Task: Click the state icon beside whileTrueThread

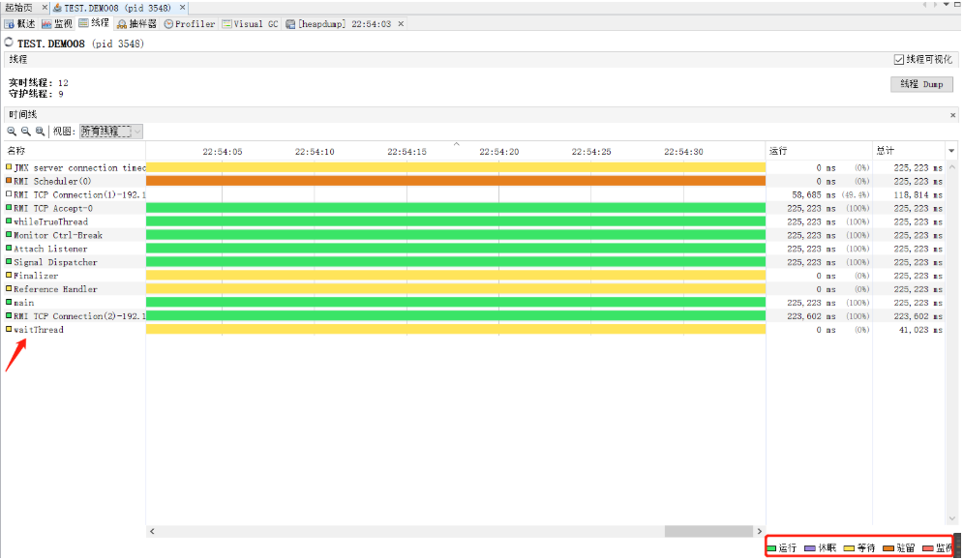Action: point(9,221)
